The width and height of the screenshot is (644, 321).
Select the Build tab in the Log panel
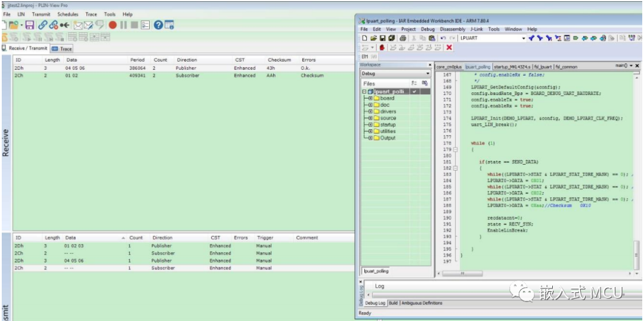(x=393, y=303)
